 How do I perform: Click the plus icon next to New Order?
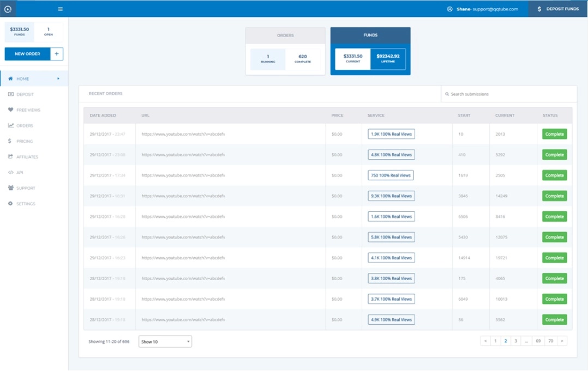[57, 54]
